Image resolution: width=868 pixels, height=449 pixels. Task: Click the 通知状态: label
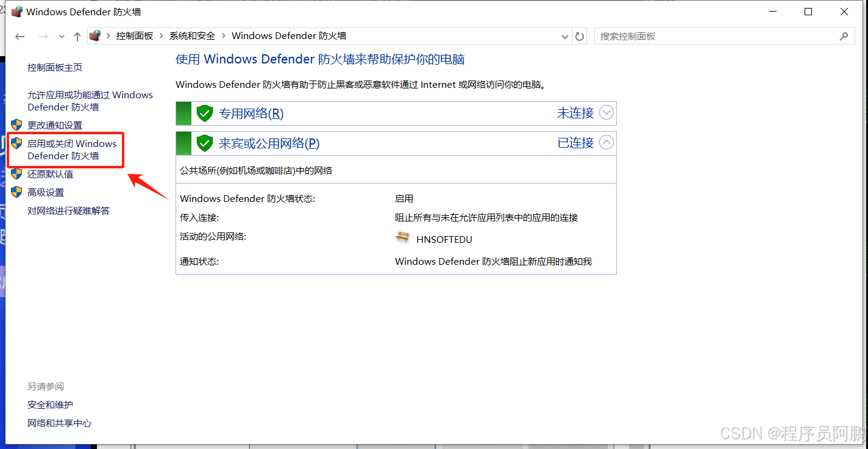point(199,262)
